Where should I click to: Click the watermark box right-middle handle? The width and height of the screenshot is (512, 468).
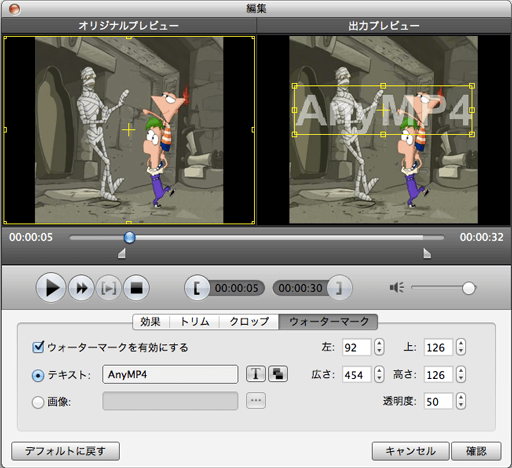click(472, 110)
